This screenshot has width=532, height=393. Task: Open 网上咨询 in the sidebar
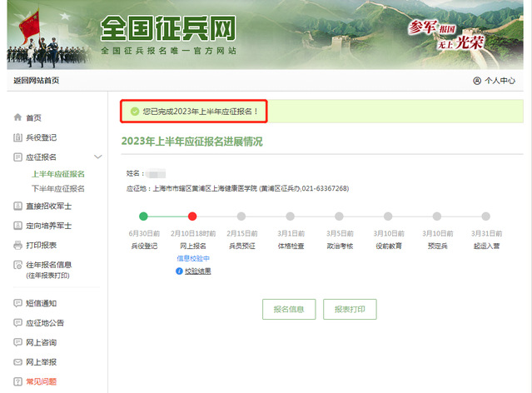pyautogui.click(x=42, y=342)
